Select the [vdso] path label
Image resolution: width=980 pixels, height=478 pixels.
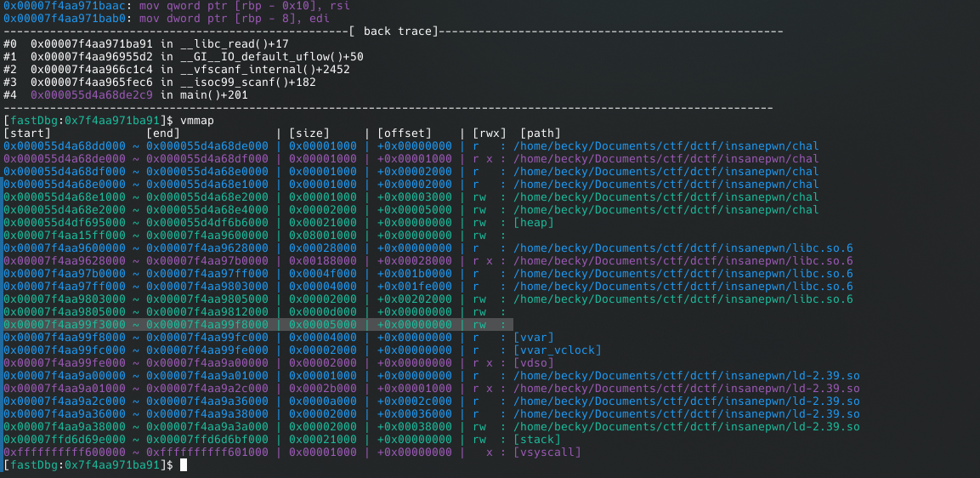coord(533,363)
